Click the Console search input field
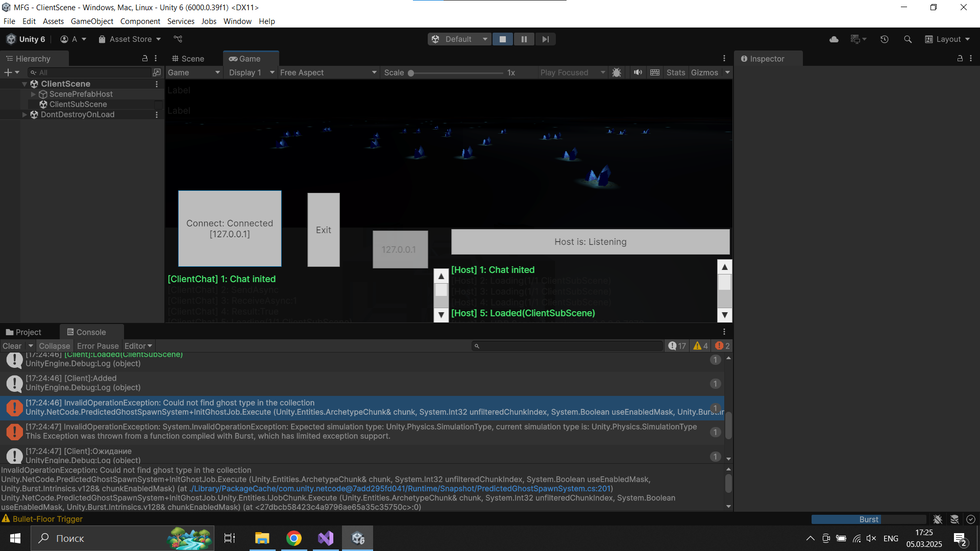This screenshot has width=980, height=551. pos(567,345)
